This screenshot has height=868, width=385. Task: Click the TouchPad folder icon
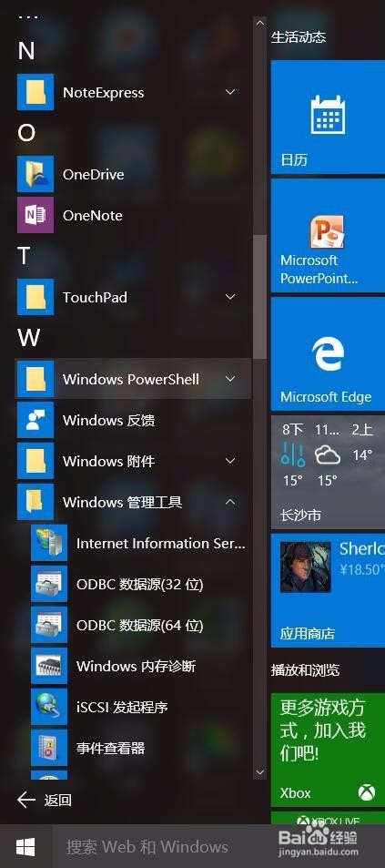[x=35, y=297]
